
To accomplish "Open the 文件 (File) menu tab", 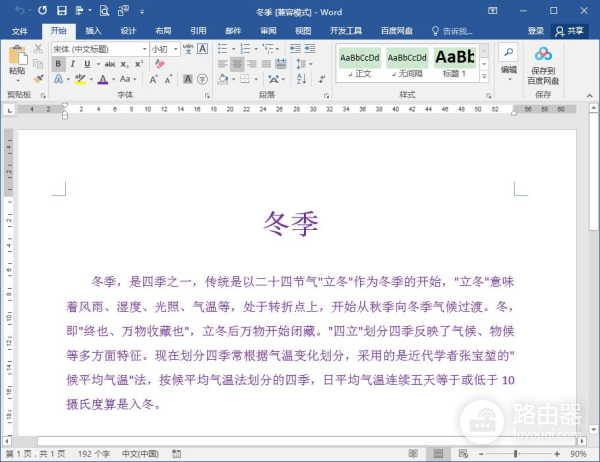I will tap(20, 30).
